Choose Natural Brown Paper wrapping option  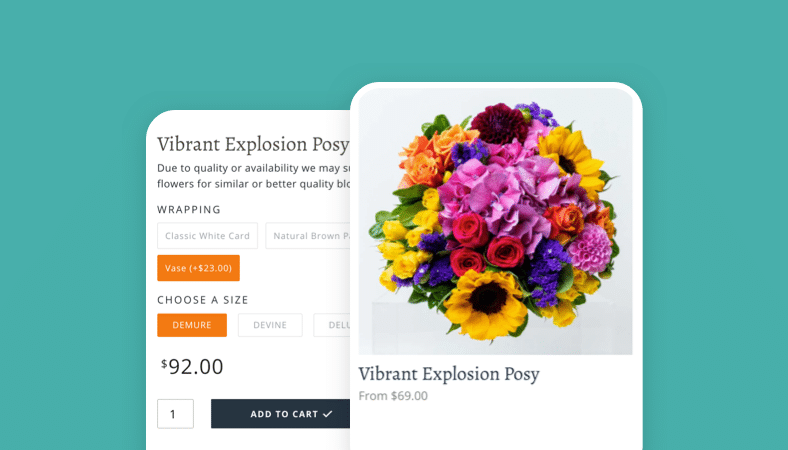308,236
